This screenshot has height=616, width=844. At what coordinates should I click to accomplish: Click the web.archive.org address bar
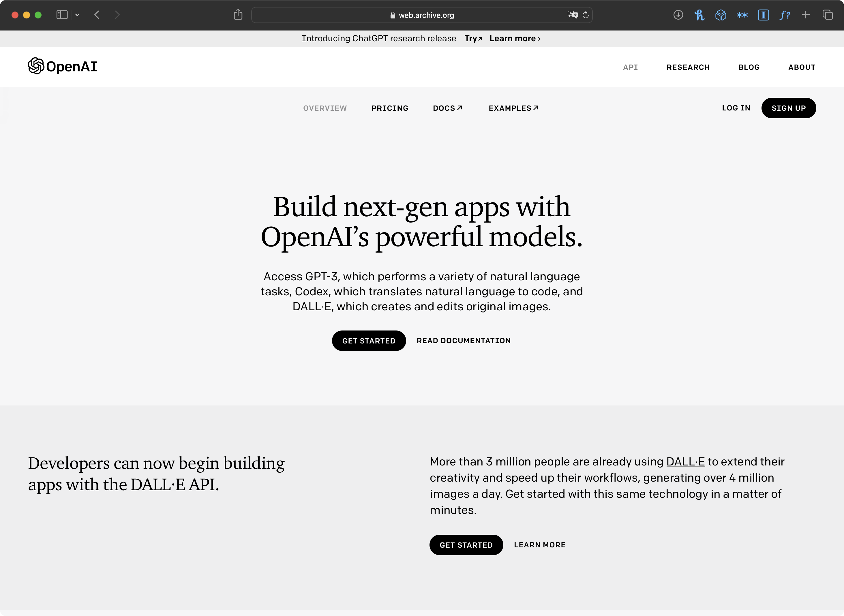coord(421,15)
